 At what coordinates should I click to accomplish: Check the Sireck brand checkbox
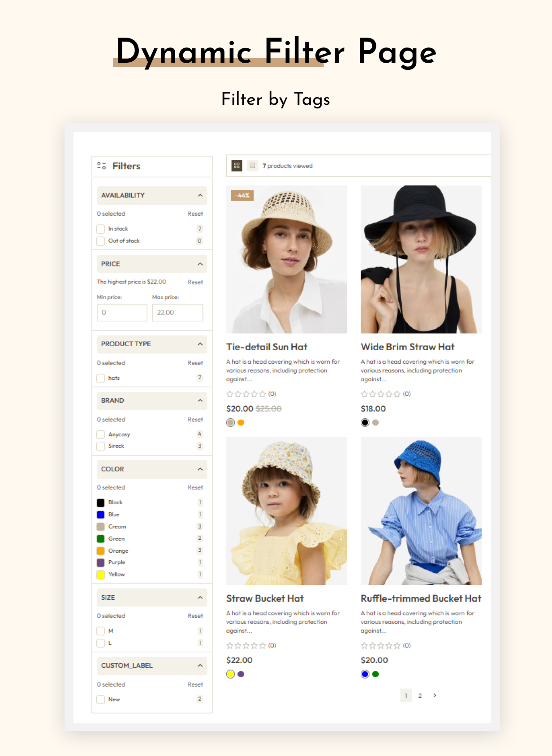click(x=101, y=446)
